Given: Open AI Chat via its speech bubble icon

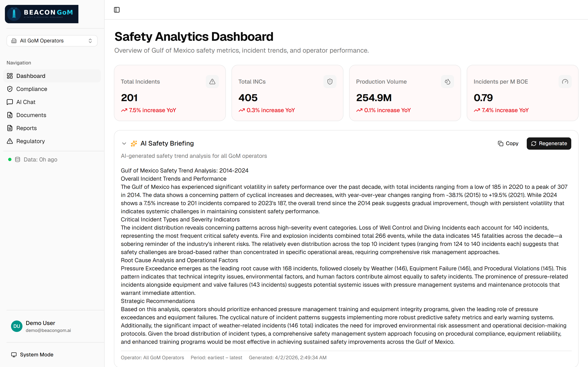Looking at the screenshot, I should tap(10, 102).
